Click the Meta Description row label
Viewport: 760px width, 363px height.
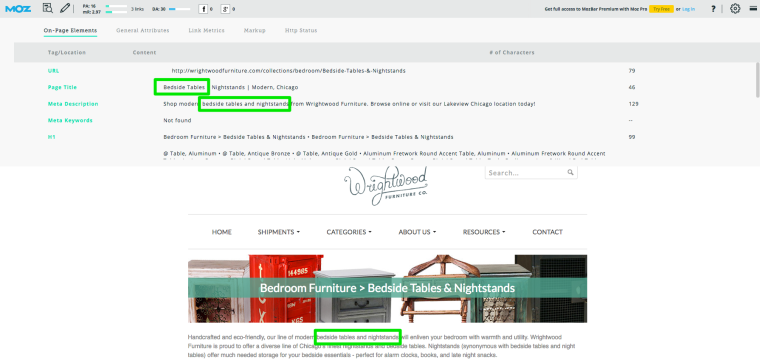(x=73, y=104)
